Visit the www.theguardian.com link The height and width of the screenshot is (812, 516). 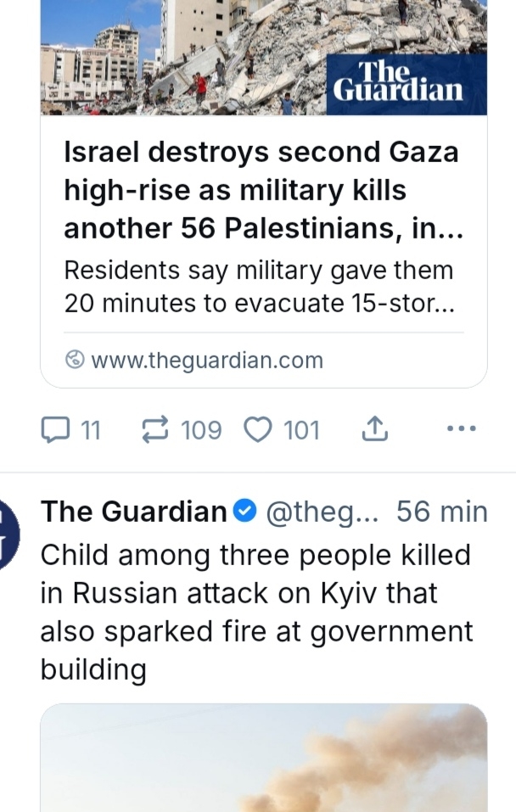(206, 360)
